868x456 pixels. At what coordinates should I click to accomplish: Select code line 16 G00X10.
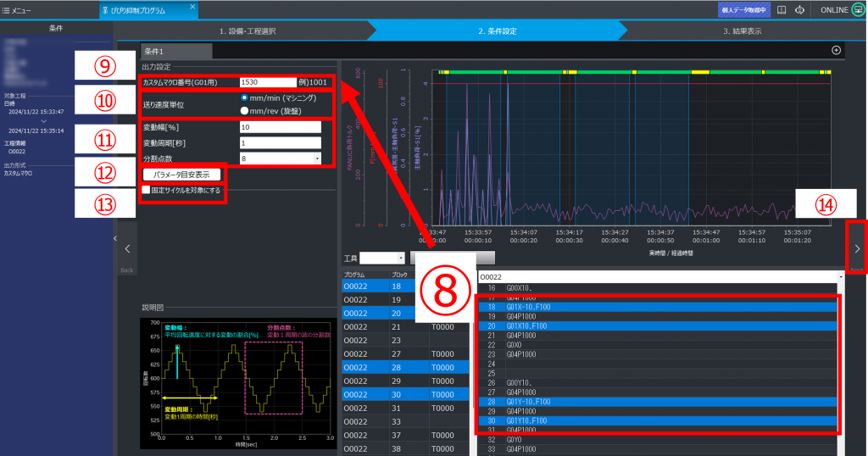point(658,288)
